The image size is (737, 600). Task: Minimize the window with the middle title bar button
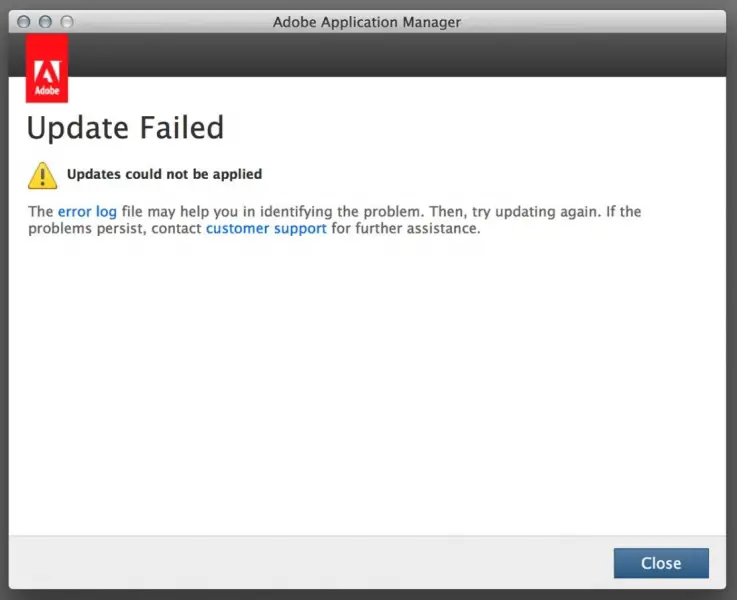tap(45, 22)
